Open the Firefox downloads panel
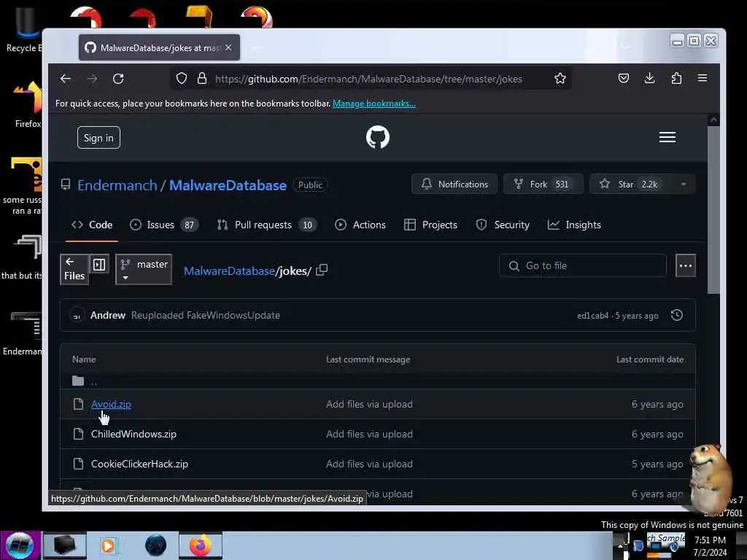747x560 pixels. click(650, 78)
